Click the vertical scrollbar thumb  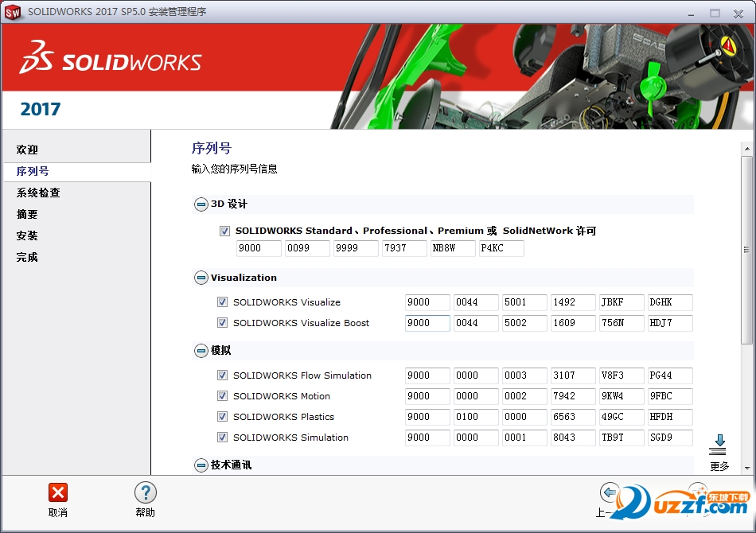coord(746,250)
